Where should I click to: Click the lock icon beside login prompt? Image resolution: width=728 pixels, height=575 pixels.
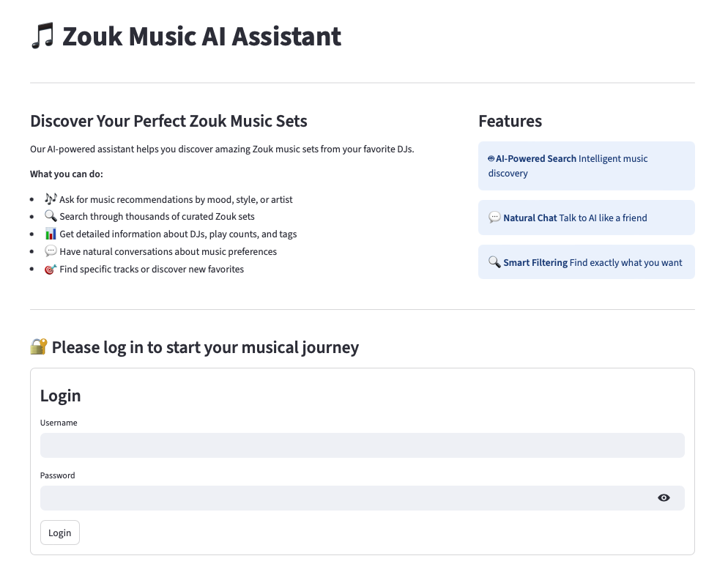pos(39,346)
